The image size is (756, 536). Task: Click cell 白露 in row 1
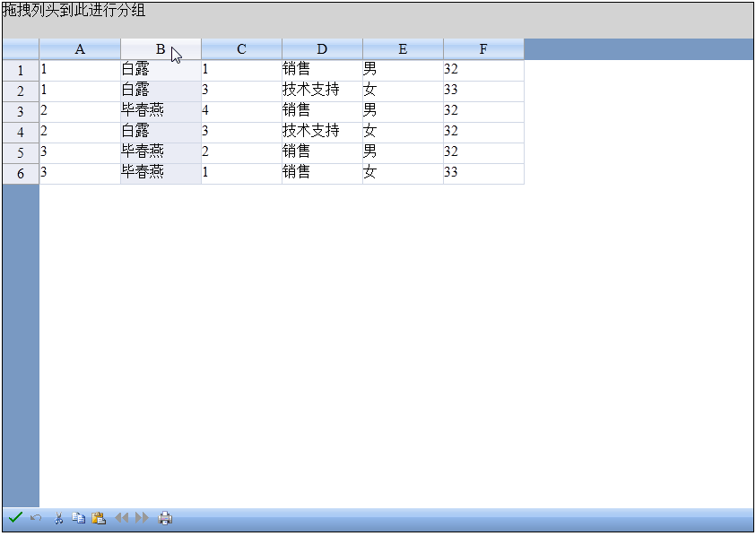161,71
